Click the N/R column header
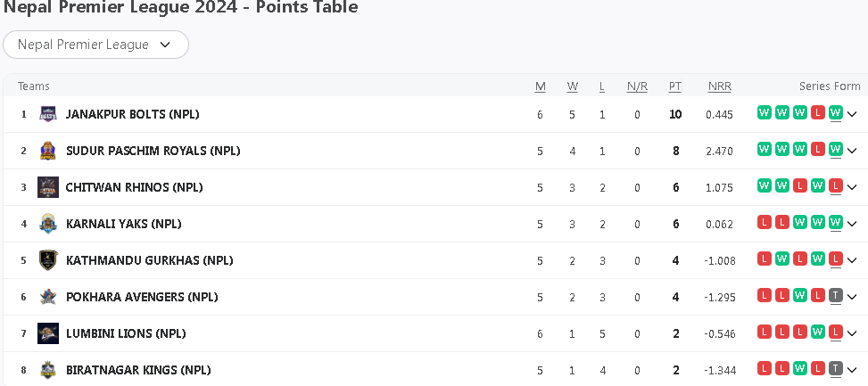 click(x=637, y=86)
